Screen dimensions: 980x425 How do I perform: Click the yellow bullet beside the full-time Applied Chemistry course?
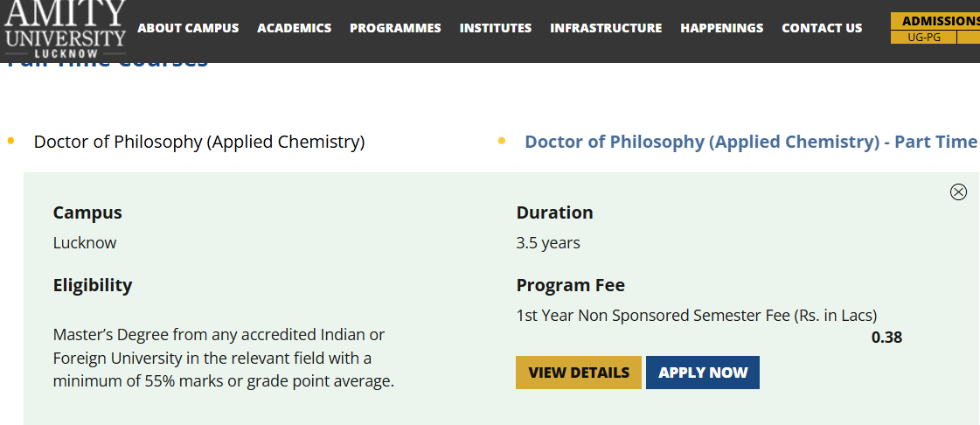pos(10,141)
